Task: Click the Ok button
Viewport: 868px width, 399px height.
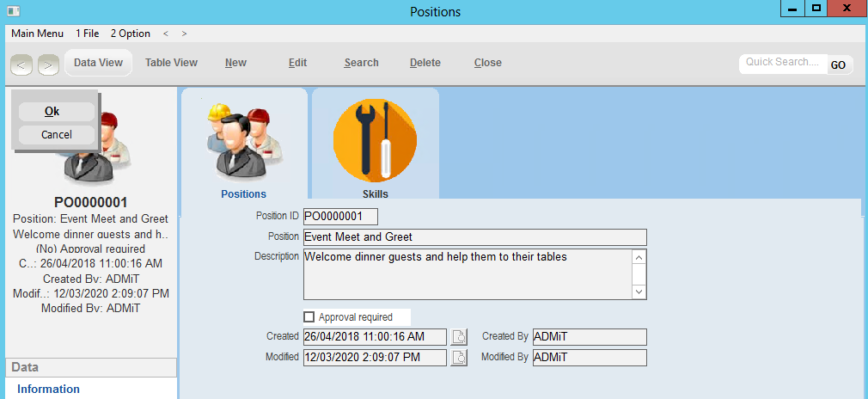Action: click(52, 112)
